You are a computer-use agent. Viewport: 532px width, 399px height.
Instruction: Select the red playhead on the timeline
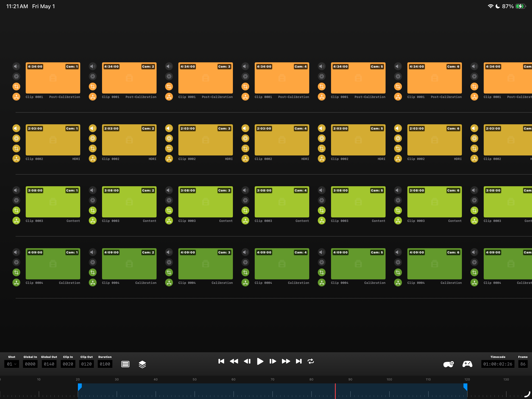tap(335, 391)
